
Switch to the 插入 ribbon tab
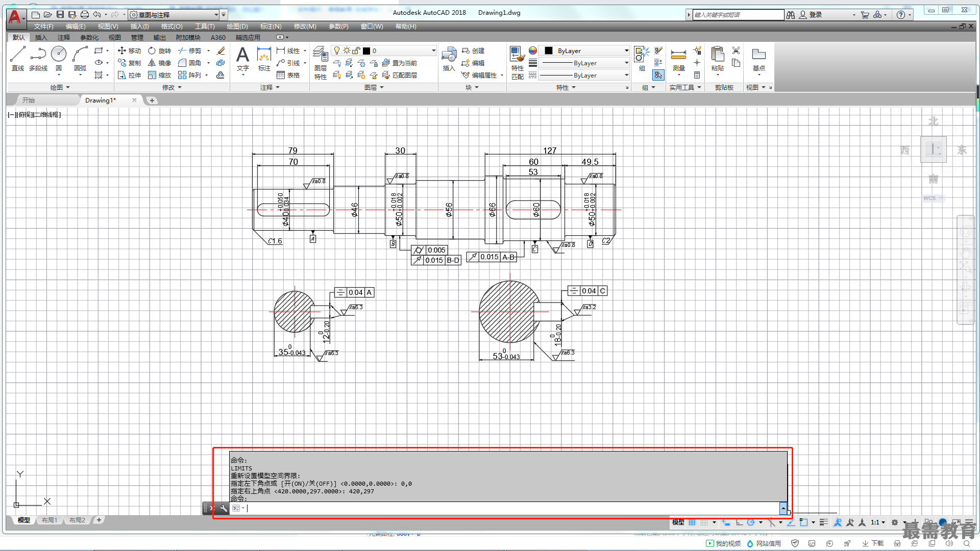click(x=41, y=37)
